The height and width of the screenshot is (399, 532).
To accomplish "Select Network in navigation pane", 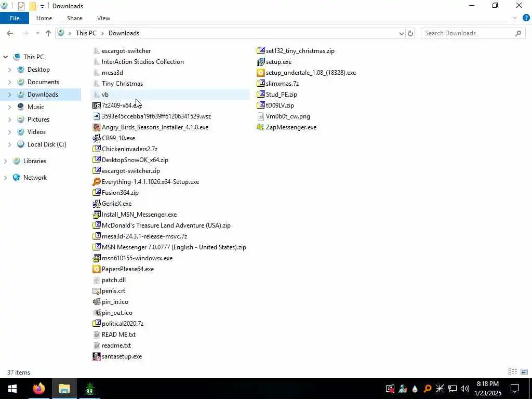I will pos(35,178).
